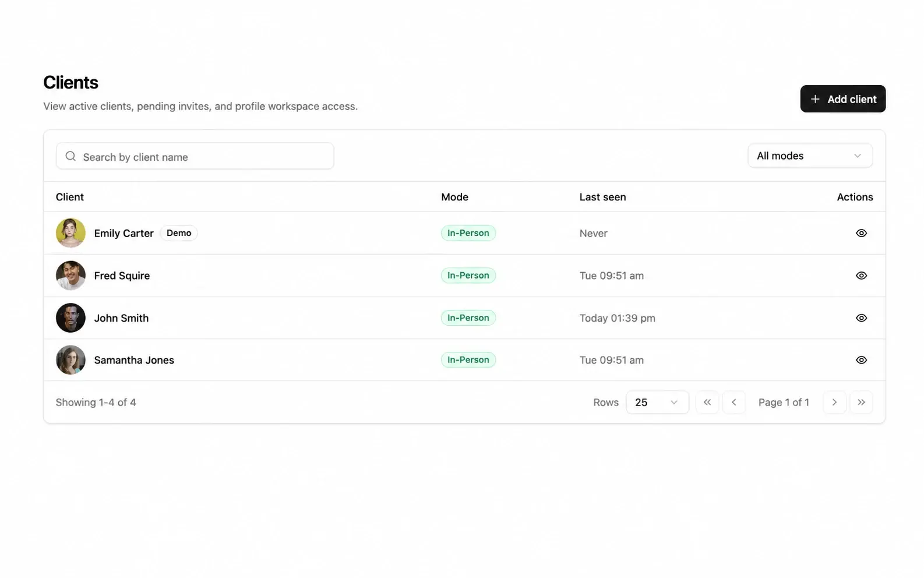
Task: Click the Showing 1-4 of 4 text
Action: (x=96, y=403)
